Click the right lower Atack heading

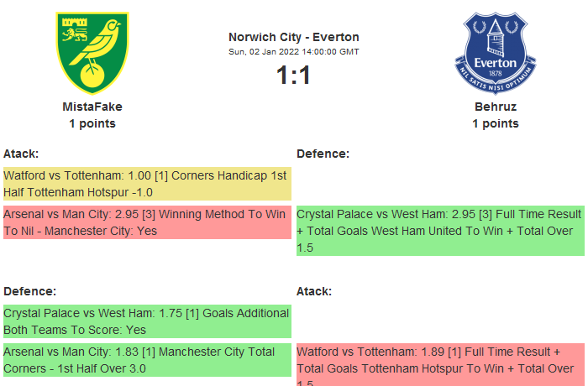pos(314,291)
